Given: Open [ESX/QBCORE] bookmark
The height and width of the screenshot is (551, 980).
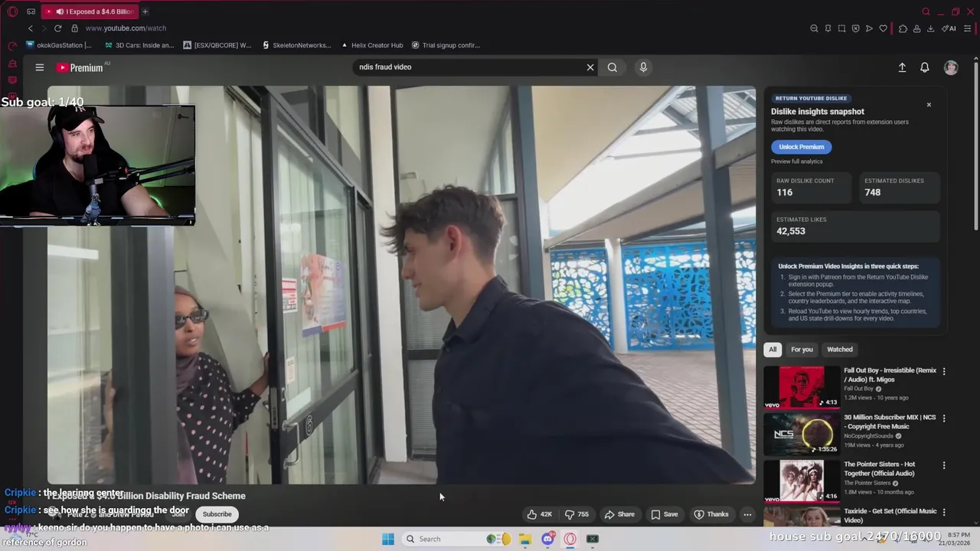Looking at the screenshot, I should tap(217, 45).
